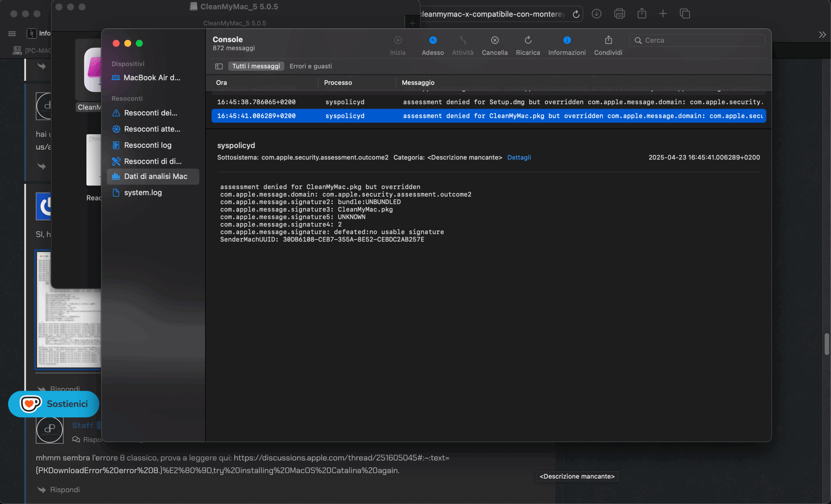Screen dimensions: 831x504
Task: Click the SenderMachUUID line in message body
Action: pos(322,240)
